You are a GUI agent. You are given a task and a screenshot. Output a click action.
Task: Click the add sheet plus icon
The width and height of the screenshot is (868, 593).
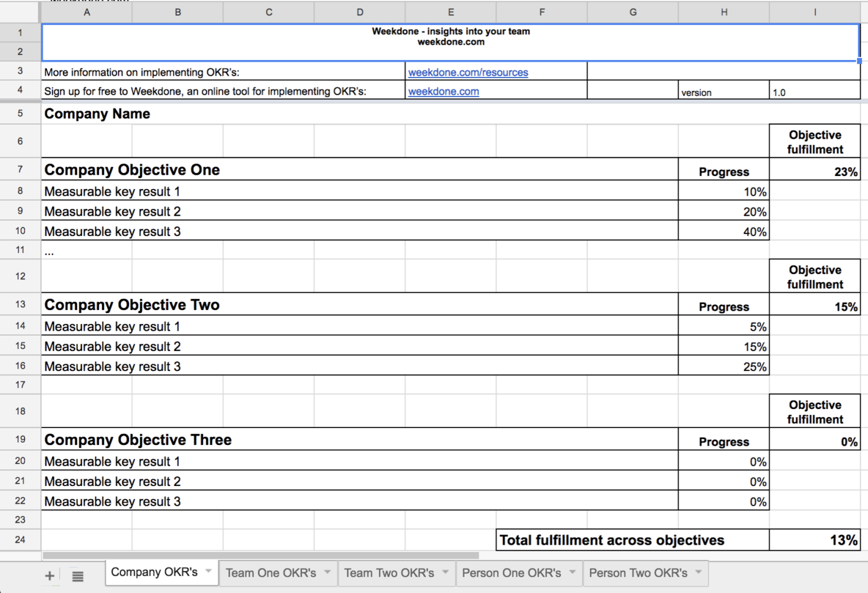click(x=49, y=575)
